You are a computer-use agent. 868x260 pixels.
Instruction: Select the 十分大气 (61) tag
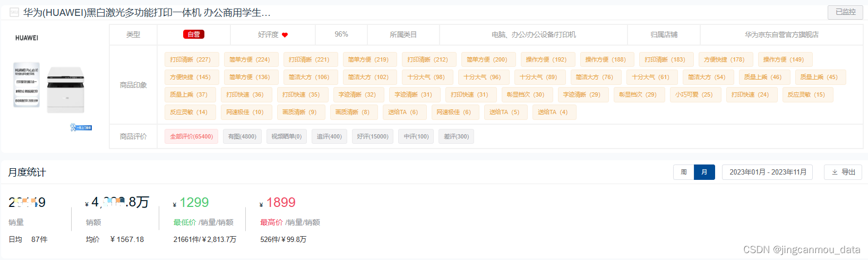(651, 77)
